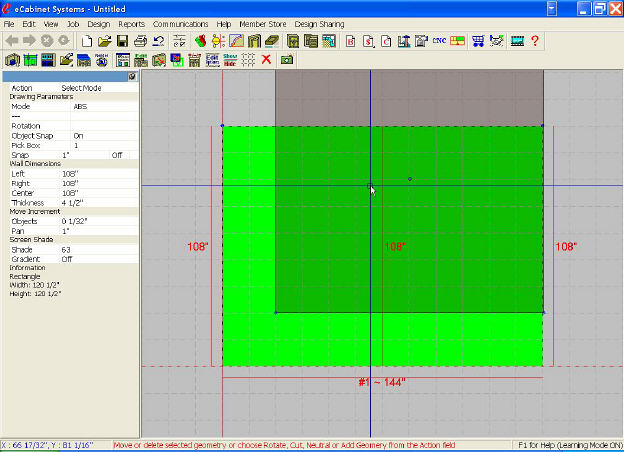Click the Thickness field showing 4 1/2"
Image resolution: width=624 pixels, height=452 pixels.
(x=99, y=203)
